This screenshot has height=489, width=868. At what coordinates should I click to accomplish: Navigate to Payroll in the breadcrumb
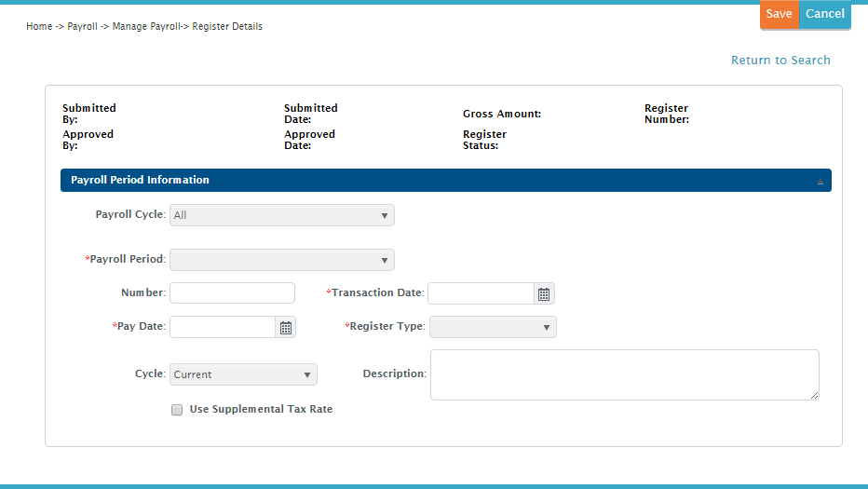click(83, 27)
